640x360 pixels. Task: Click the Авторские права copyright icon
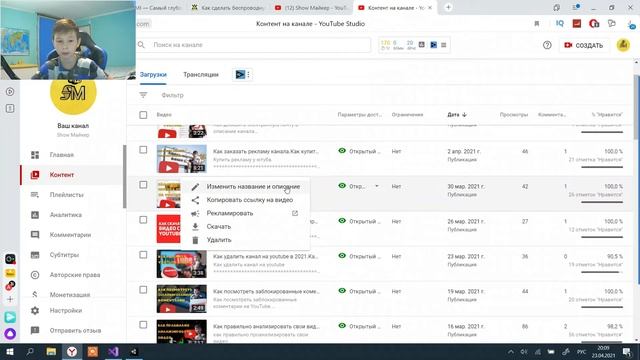(35, 275)
